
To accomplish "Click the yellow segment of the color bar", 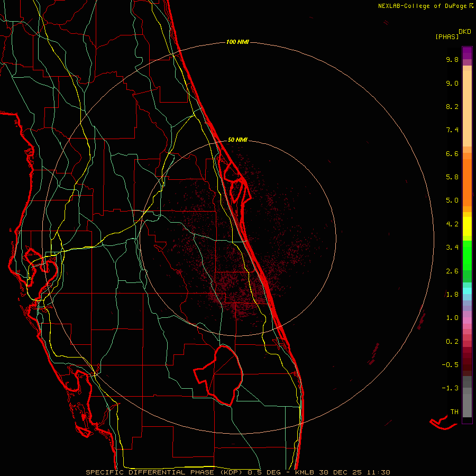I will tap(467, 226).
